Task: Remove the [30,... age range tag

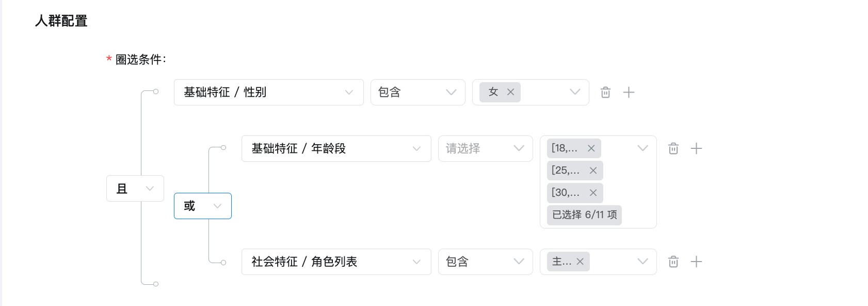Action: [593, 193]
